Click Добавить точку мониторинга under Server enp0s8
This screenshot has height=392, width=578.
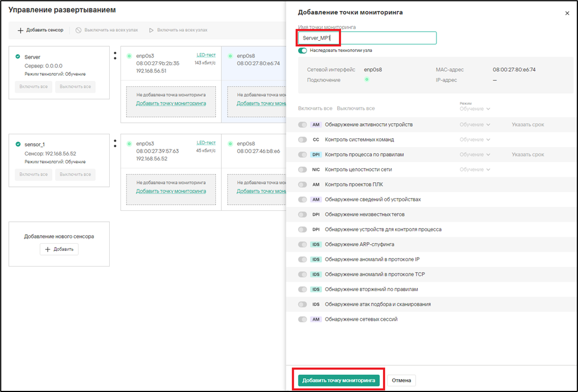click(x=261, y=103)
